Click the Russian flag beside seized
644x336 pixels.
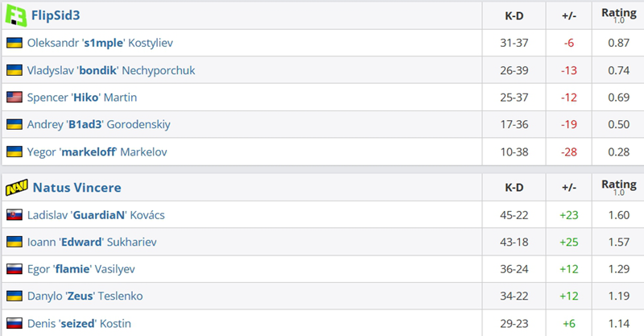(x=14, y=323)
